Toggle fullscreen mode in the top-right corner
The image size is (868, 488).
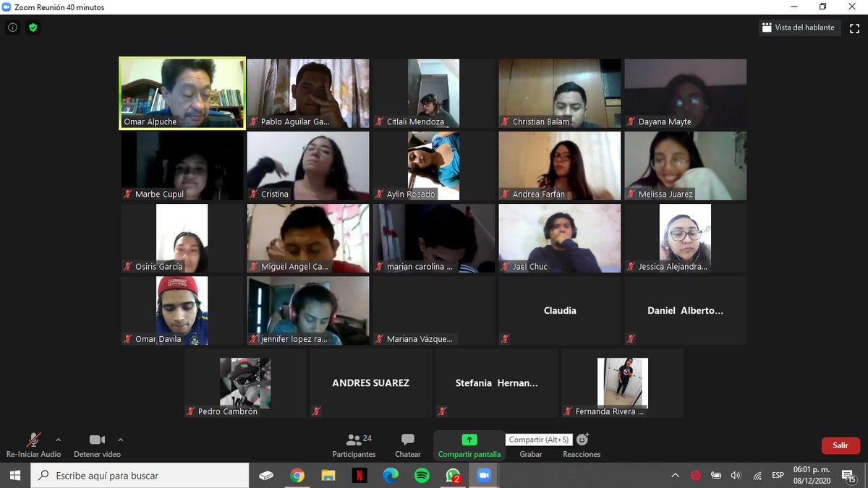pyautogui.click(x=856, y=27)
